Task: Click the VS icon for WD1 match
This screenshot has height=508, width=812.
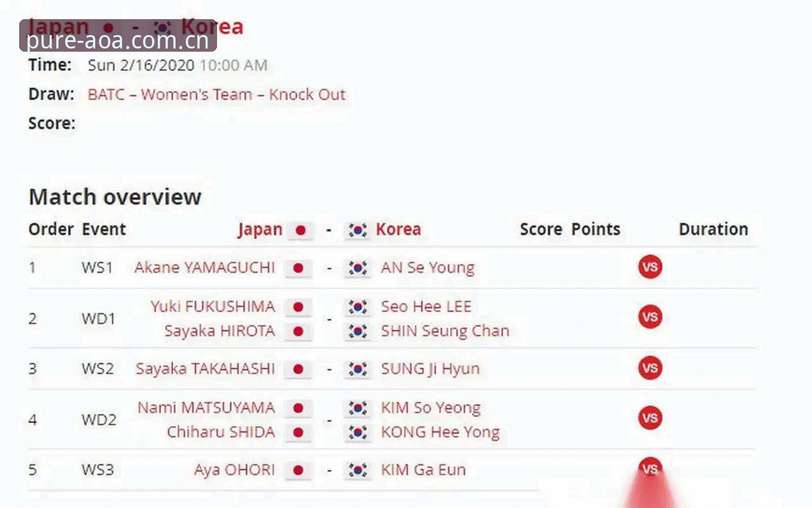Action: [x=650, y=317]
